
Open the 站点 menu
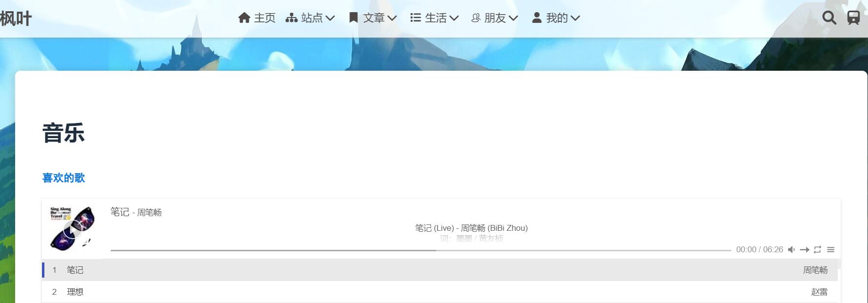[x=310, y=18]
